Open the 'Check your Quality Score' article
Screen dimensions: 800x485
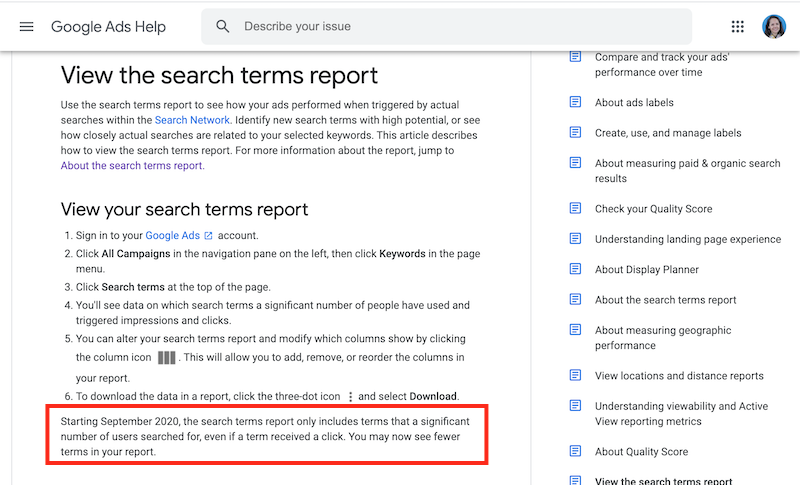coord(654,209)
